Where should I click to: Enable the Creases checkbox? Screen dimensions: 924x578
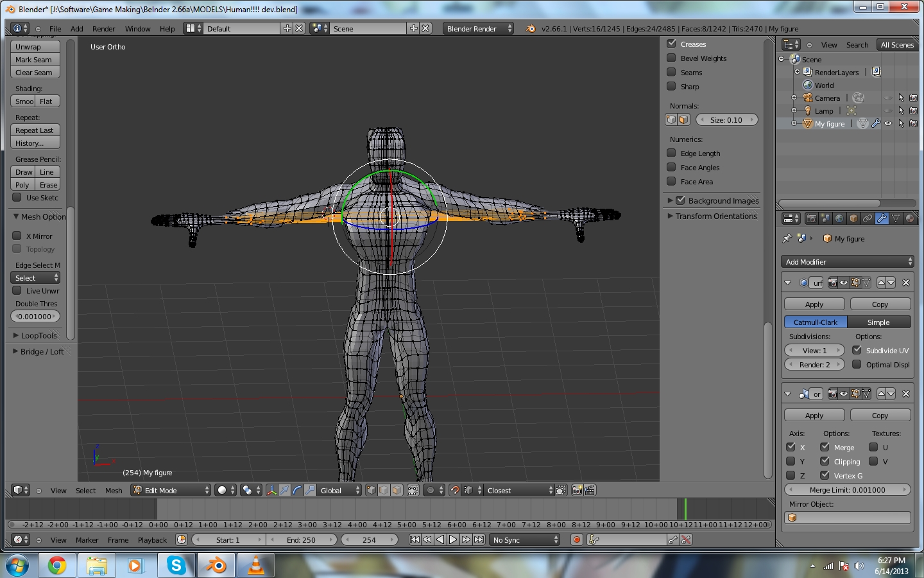[671, 44]
